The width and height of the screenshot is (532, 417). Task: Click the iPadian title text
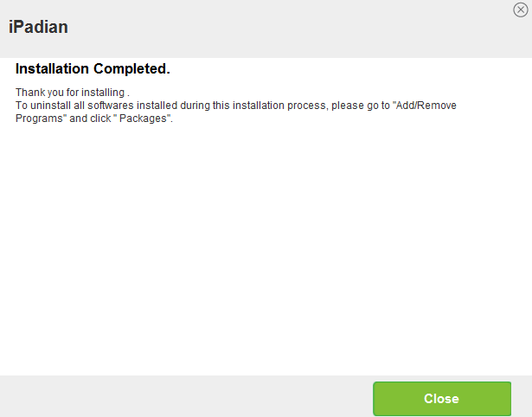tap(38, 27)
